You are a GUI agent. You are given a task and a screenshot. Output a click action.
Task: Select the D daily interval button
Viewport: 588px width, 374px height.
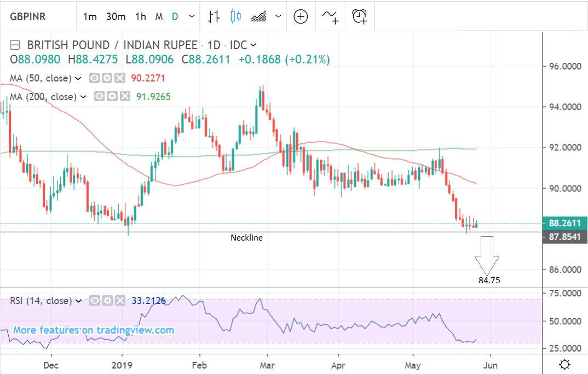coord(175,16)
